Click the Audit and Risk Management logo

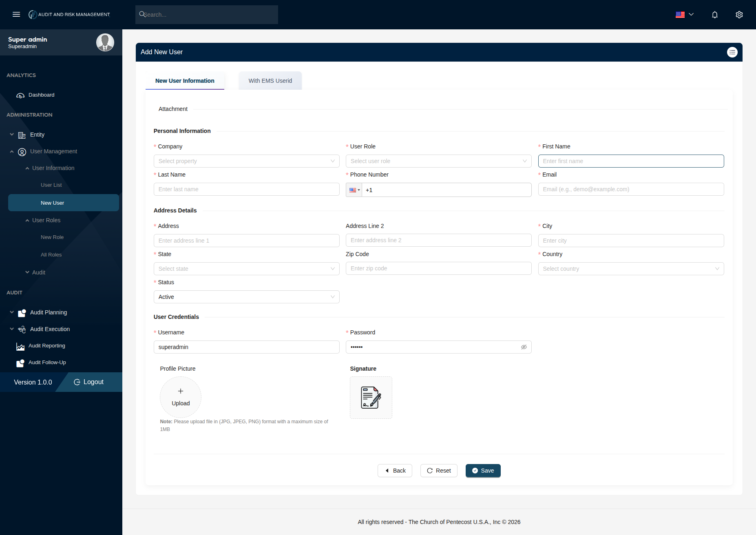point(69,14)
